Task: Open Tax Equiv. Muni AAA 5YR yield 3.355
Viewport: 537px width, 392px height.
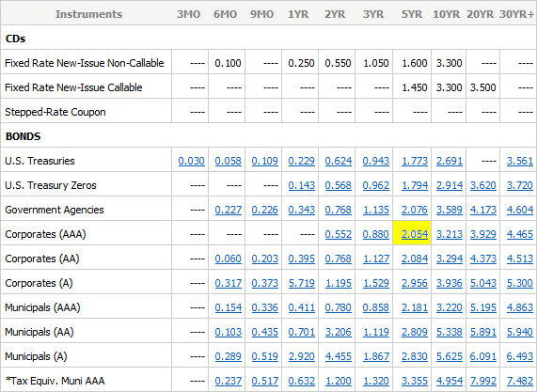Action: (x=415, y=381)
